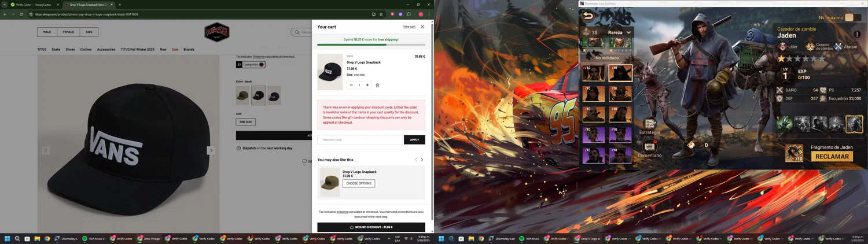Open the suggested olive snapback thumbnail

point(330,182)
